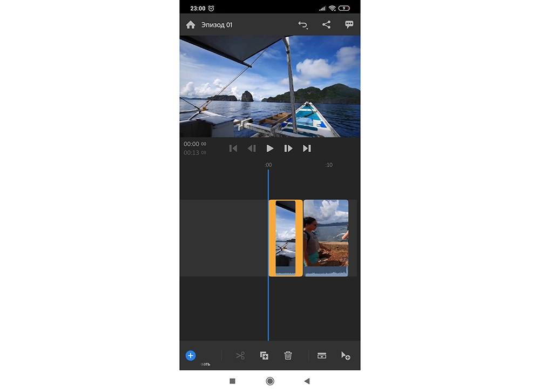Image resolution: width=540 pixels, height=392 pixels.
Task: Open the add-clip arrow plus icon
Action: (x=346, y=355)
